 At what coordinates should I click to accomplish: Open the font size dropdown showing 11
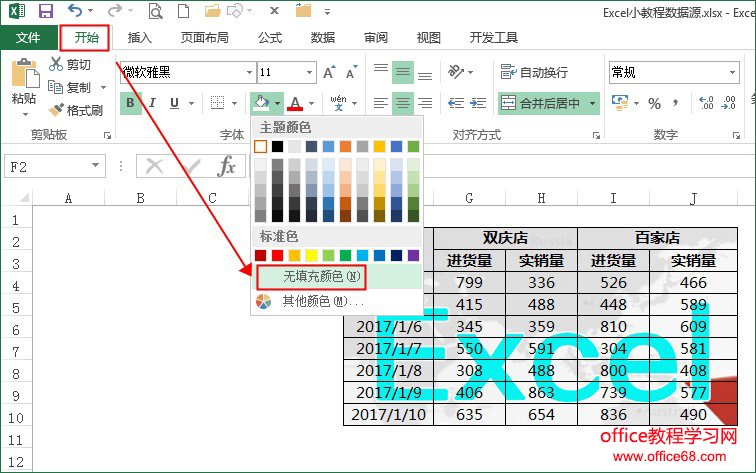coord(310,72)
